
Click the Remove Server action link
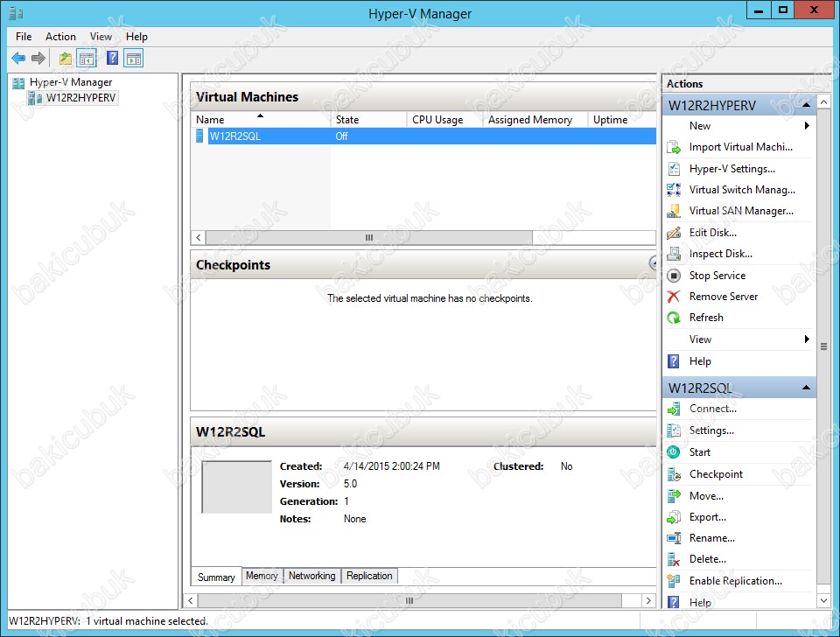724,297
